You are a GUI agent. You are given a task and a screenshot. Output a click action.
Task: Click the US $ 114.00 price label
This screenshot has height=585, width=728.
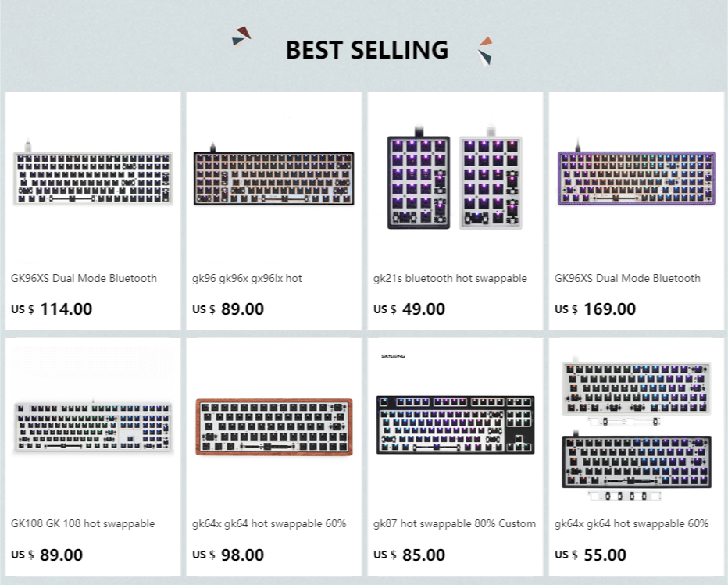coord(51,309)
